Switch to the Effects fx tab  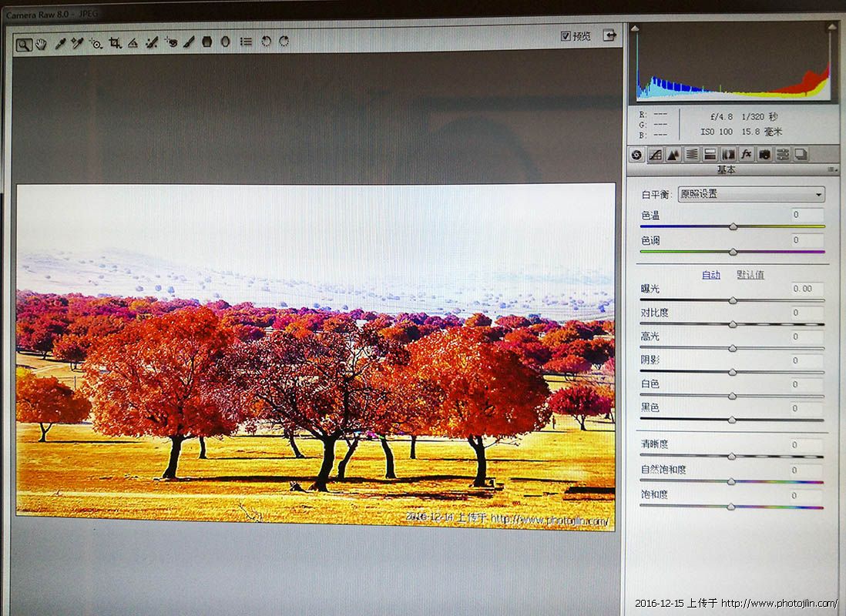746,154
